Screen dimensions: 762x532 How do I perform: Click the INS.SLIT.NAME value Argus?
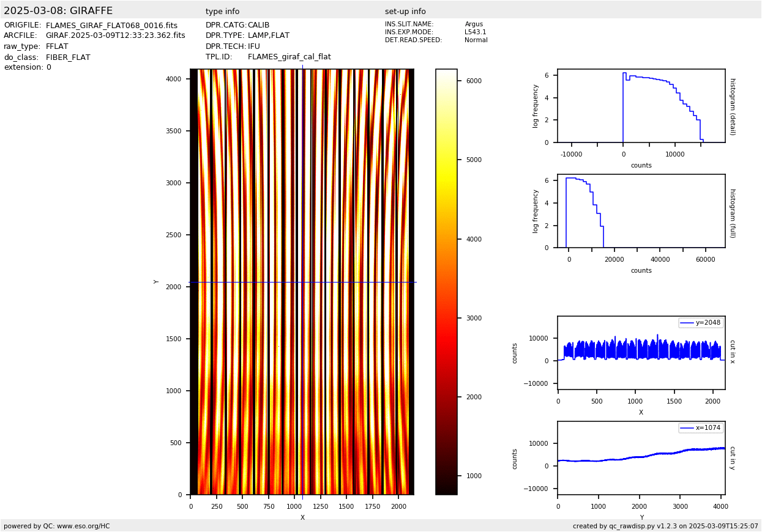474,24
